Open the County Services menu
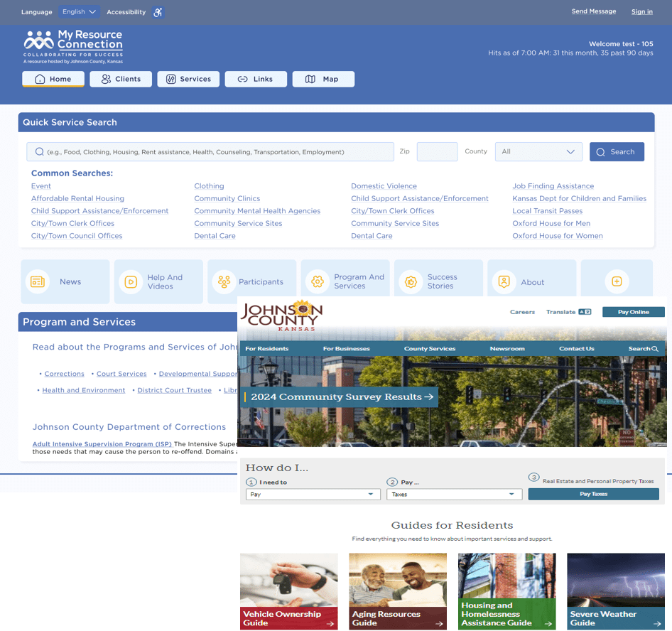This screenshot has width=672, height=631. tap(430, 349)
